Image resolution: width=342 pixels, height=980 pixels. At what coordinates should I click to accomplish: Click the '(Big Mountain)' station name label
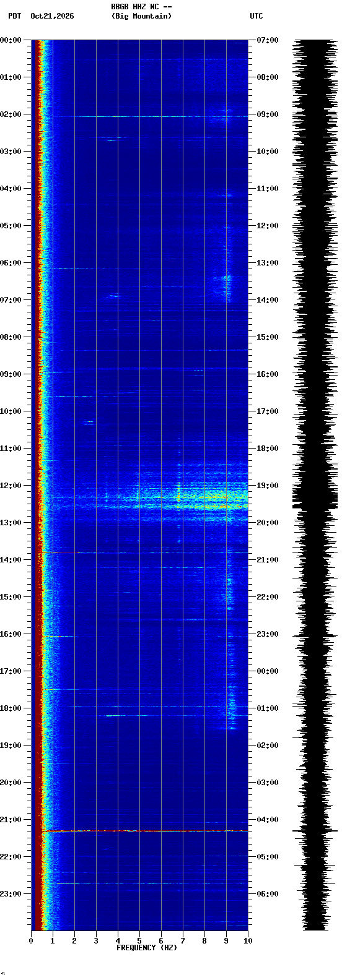[x=141, y=16]
